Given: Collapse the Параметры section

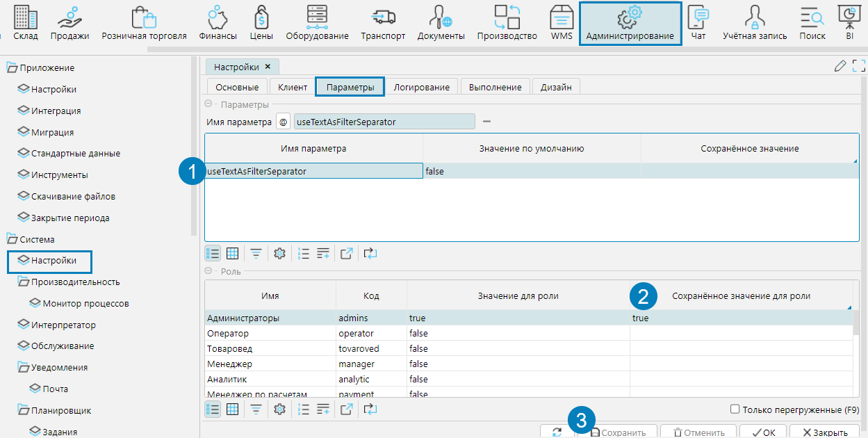Looking at the screenshot, I should 209,104.
